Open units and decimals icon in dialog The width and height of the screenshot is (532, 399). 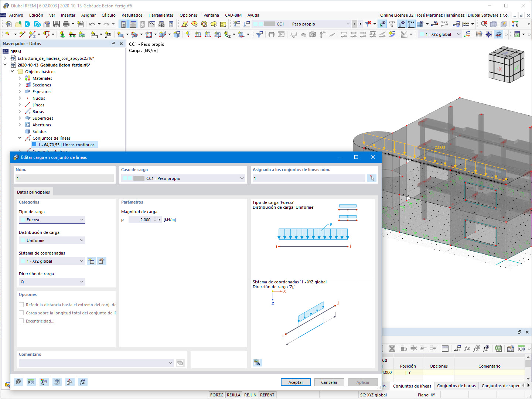pyautogui.click(x=31, y=382)
